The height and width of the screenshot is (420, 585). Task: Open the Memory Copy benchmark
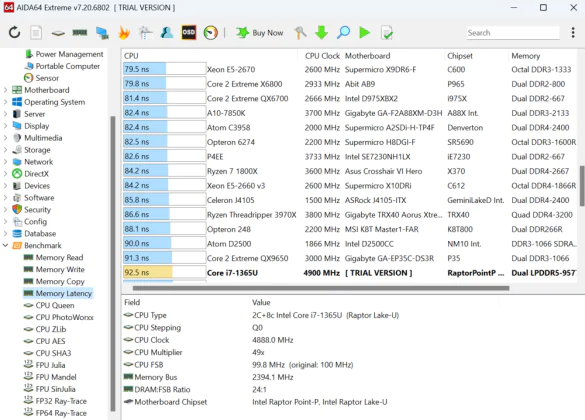(x=54, y=281)
